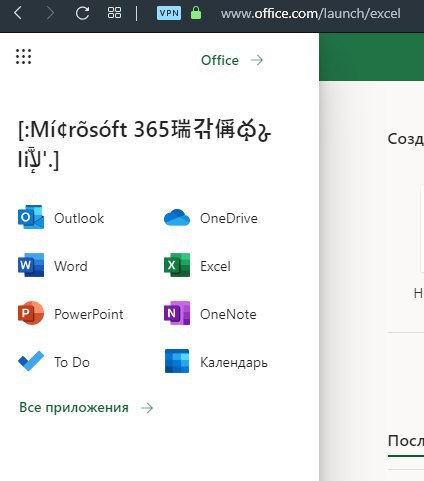The width and height of the screenshot is (424, 481).
Task: Launch the PowerPoint app icon
Action: click(x=31, y=313)
